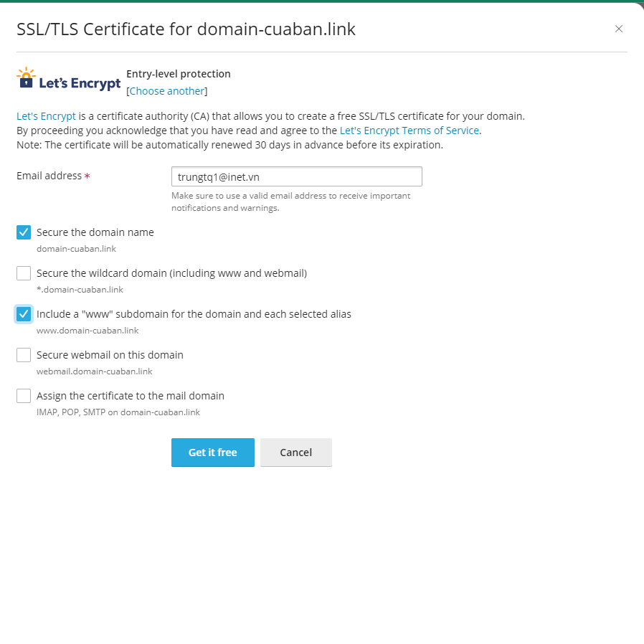
Task: Click the Entry-level protection text
Action: pyautogui.click(x=179, y=74)
